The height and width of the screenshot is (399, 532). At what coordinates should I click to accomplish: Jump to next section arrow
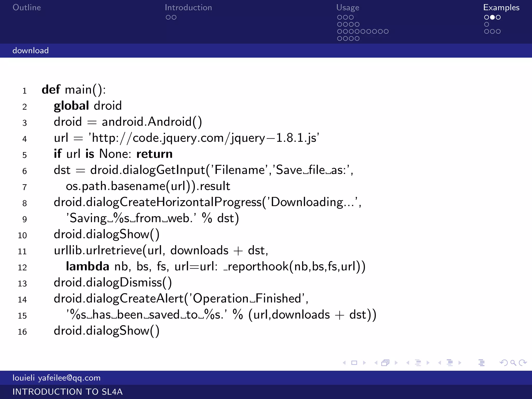(460, 363)
